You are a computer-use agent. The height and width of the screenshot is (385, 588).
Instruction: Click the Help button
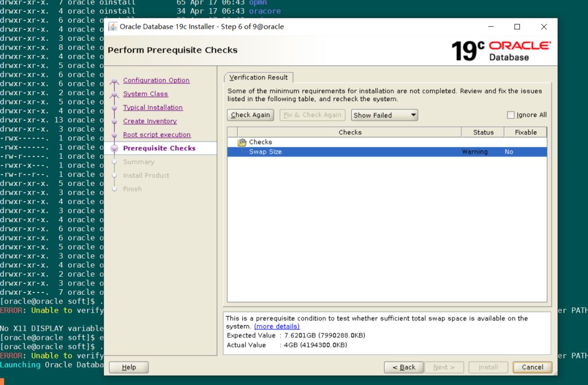[x=128, y=368]
